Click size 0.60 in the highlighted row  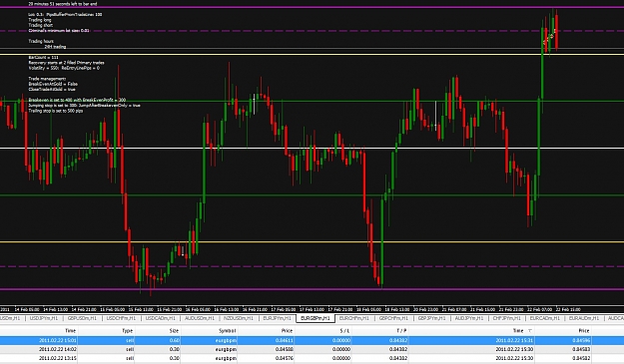pos(175,340)
